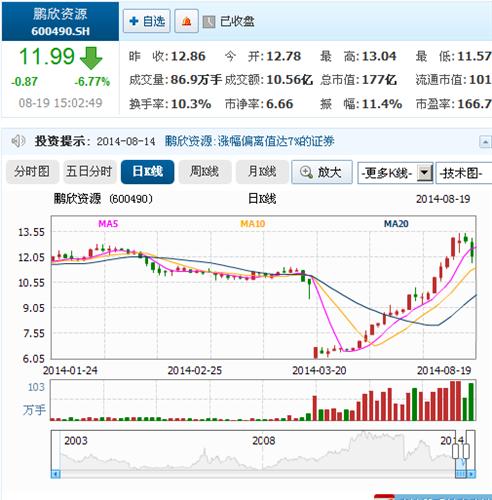The image size is (492, 500).
Task: Click left range handle on timeline
Action: point(456,451)
